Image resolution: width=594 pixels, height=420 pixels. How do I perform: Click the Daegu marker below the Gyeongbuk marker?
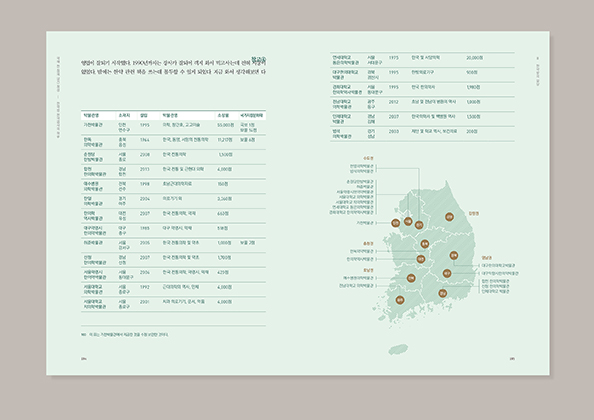click(447, 273)
